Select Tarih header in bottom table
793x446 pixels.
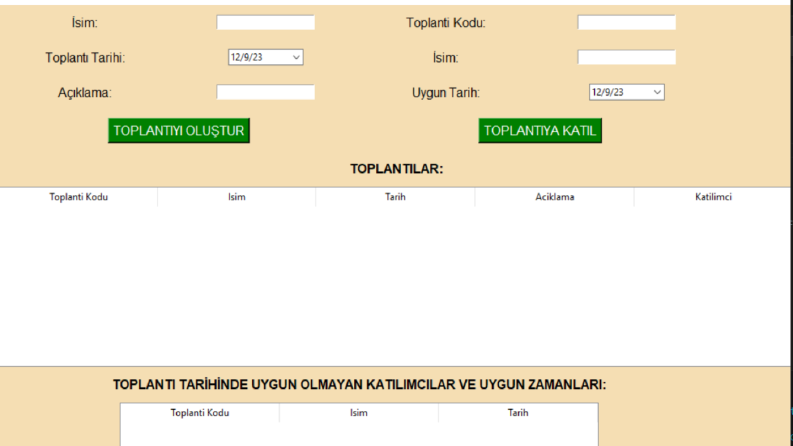(518, 413)
